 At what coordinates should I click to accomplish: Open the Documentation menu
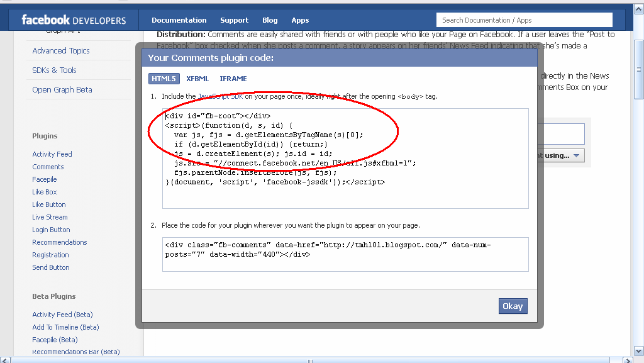(x=179, y=20)
